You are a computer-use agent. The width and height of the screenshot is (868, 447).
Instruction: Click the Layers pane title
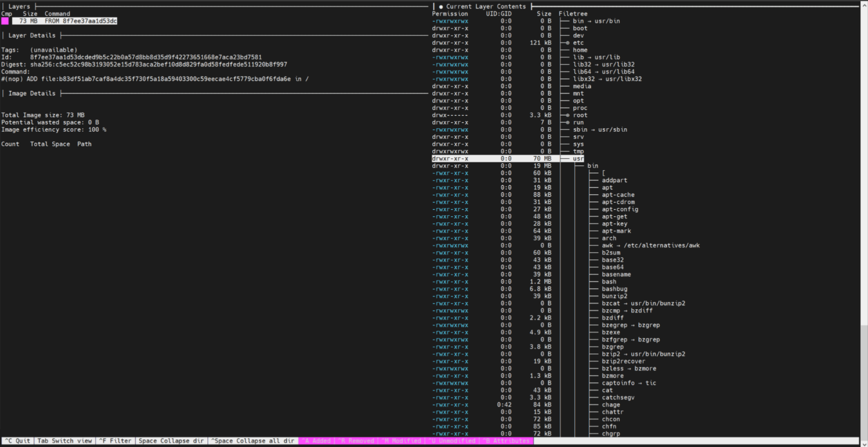click(19, 7)
